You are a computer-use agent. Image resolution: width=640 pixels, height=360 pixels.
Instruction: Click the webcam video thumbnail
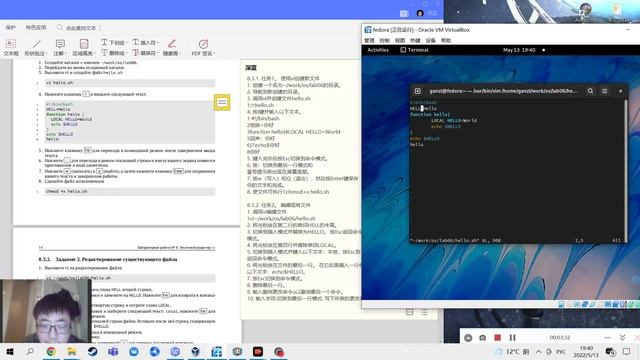tap(46, 311)
